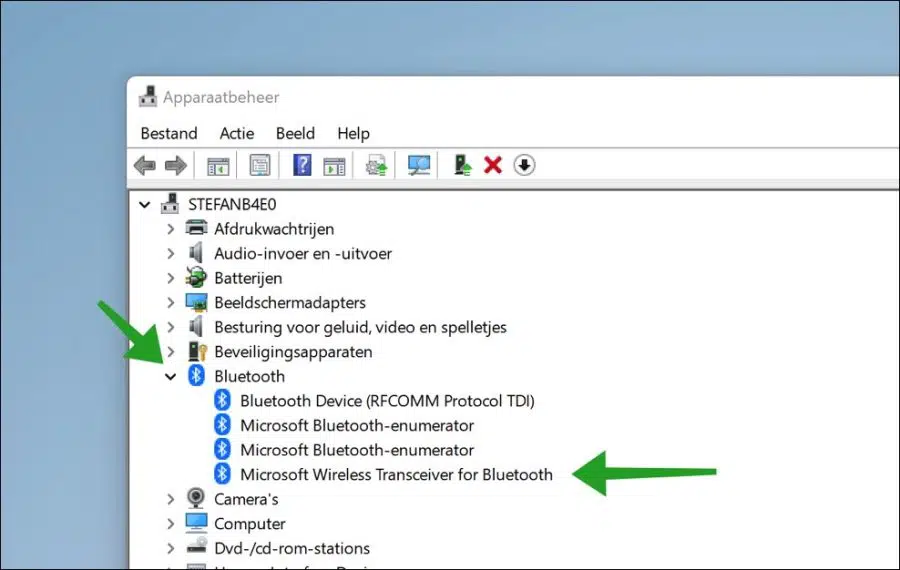The width and height of the screenshot is (900, 570).
Task: Select the Batterijen label
Action: click(248, 278)
